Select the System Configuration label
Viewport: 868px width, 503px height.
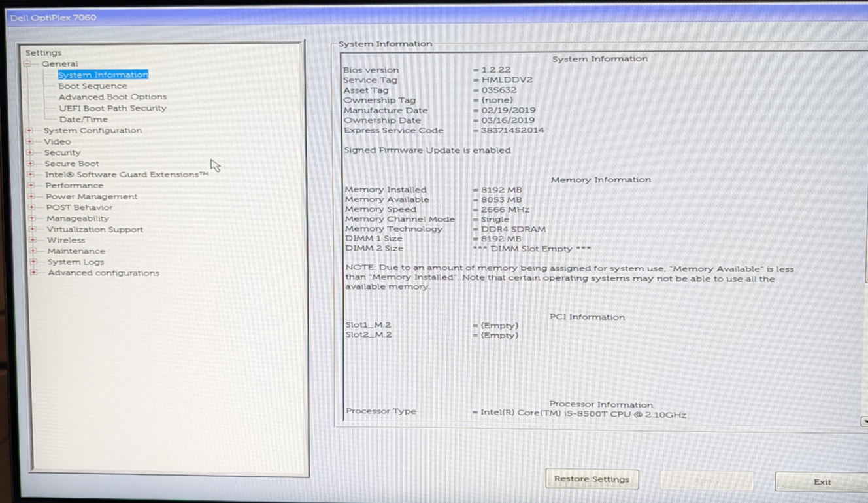(x=93, y=131)
